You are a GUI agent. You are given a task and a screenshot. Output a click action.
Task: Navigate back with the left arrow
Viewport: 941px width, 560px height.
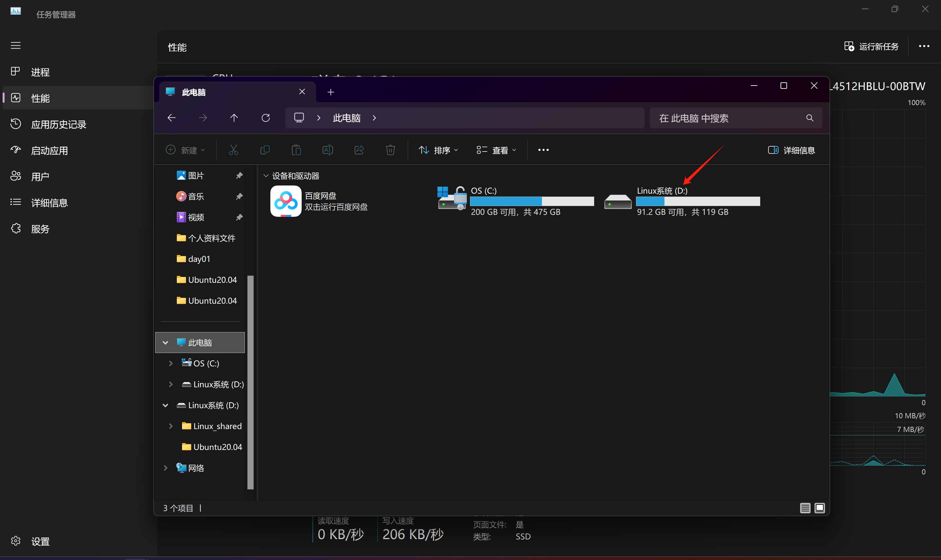172,118
